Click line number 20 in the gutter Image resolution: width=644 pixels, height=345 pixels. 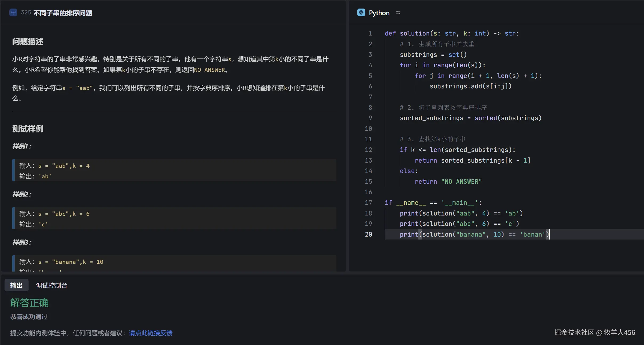coord(368,234)
